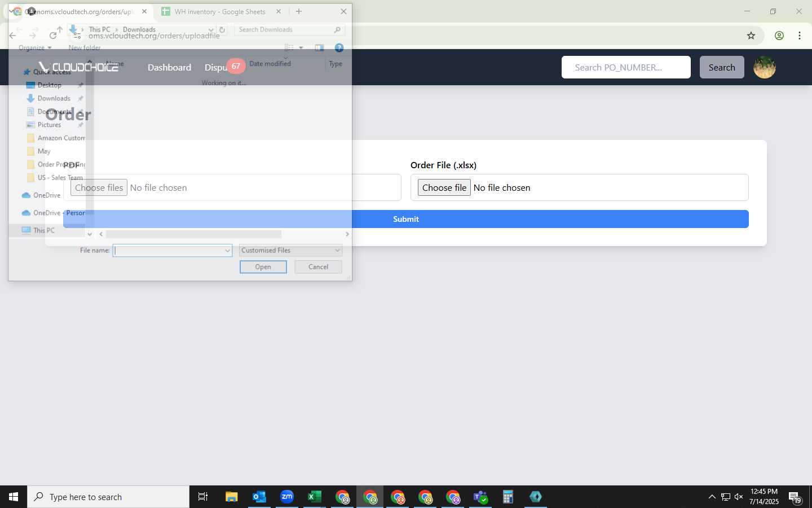Click the Open button in file dialog
812x508 pixels.
point(263,267)
